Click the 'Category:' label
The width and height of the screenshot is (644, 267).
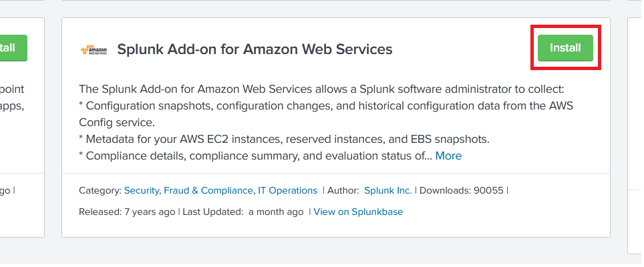click(x=100, y=190)
